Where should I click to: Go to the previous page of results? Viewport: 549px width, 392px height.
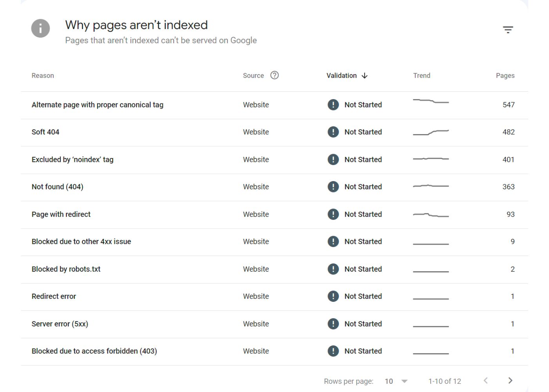click(x=485, y=380)
